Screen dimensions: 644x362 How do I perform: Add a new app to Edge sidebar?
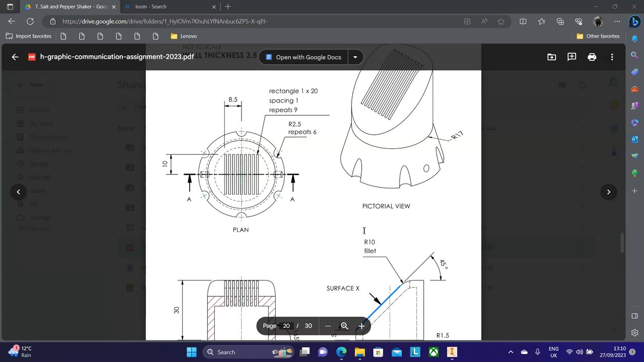[x=635, y=191]
